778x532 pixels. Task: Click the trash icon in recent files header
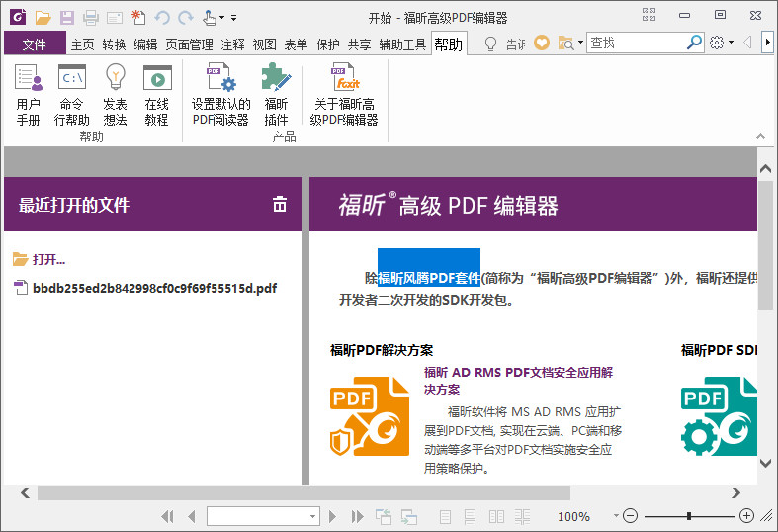(x=280, y=204)
